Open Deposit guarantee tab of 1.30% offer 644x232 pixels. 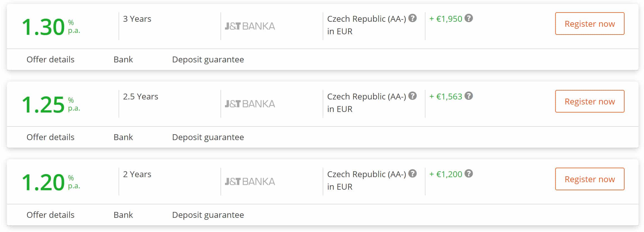click(208, 60)
